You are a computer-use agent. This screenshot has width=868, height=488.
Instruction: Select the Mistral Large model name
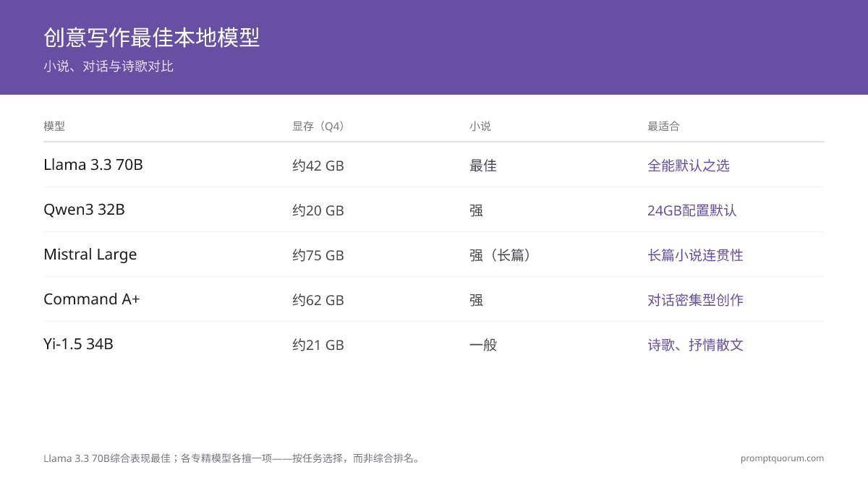tap(90, 254)
